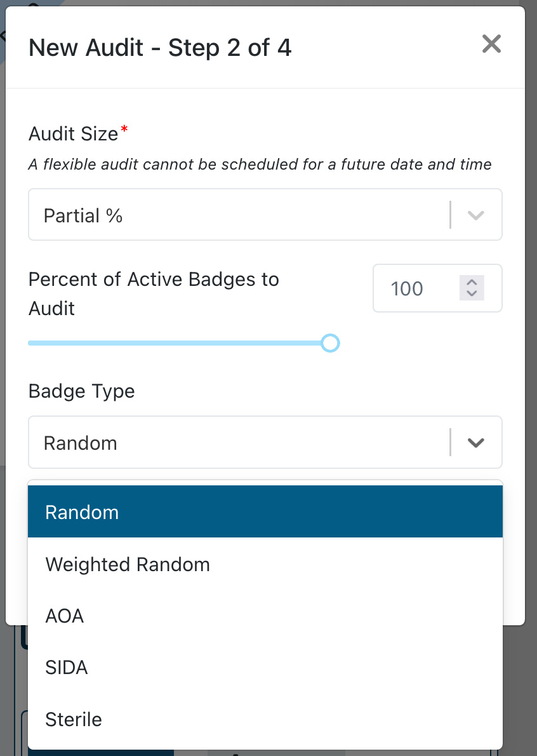Click the 'New Audit - Step 2 of 4' title

160,48
